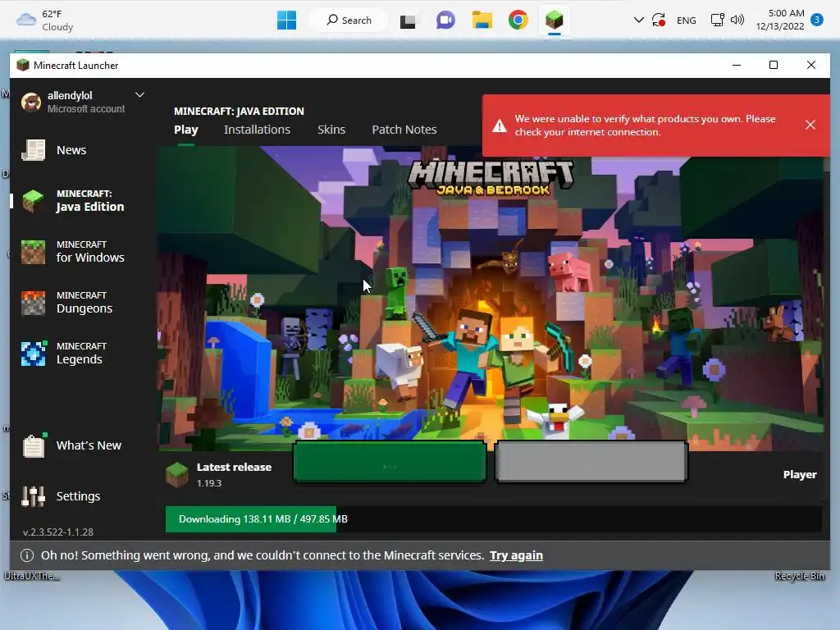Switch to the Play tab
This screenshot has height=630, width=840.
pos(186,130)
